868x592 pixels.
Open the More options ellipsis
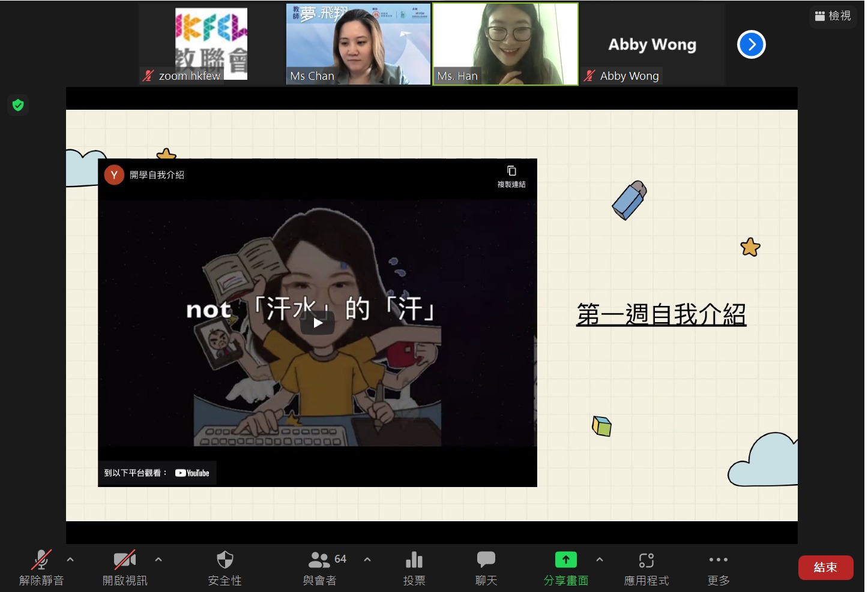pyautogui.click(x=719, y=560)
